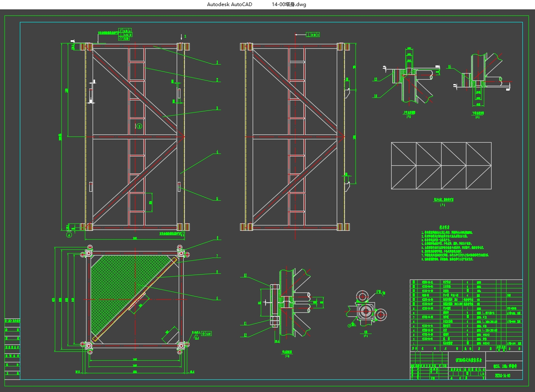Image resolution: width=535 pixels, height=392 pixels.
Task: Click the datum B circle on the ladder
Action: pos(139,126)
